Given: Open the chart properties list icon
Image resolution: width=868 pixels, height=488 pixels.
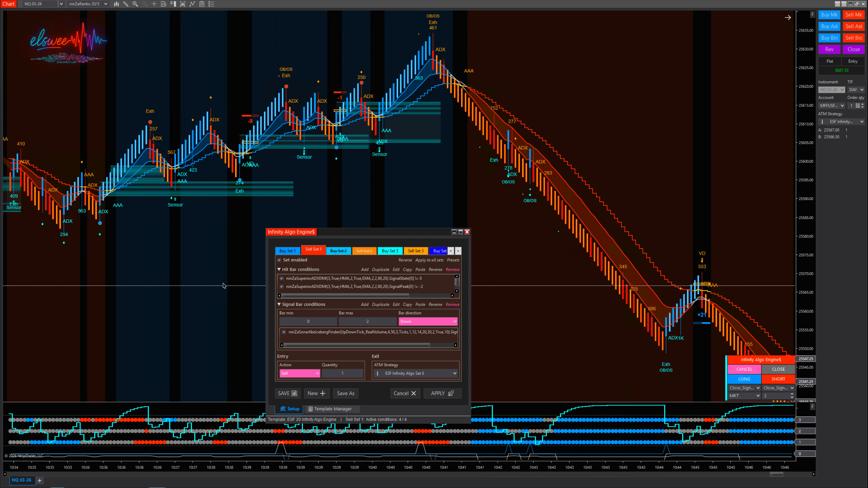Looking at the screenshot, I should coord(211,4).
